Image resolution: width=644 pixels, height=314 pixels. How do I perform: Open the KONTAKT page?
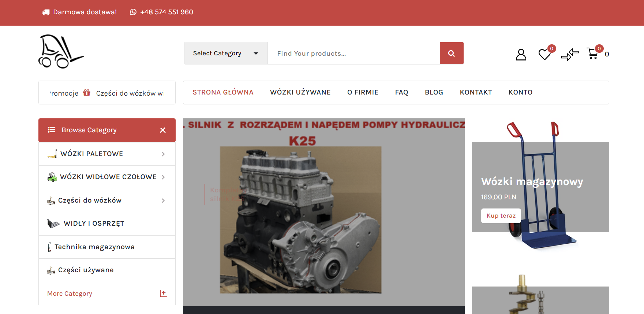476,92
